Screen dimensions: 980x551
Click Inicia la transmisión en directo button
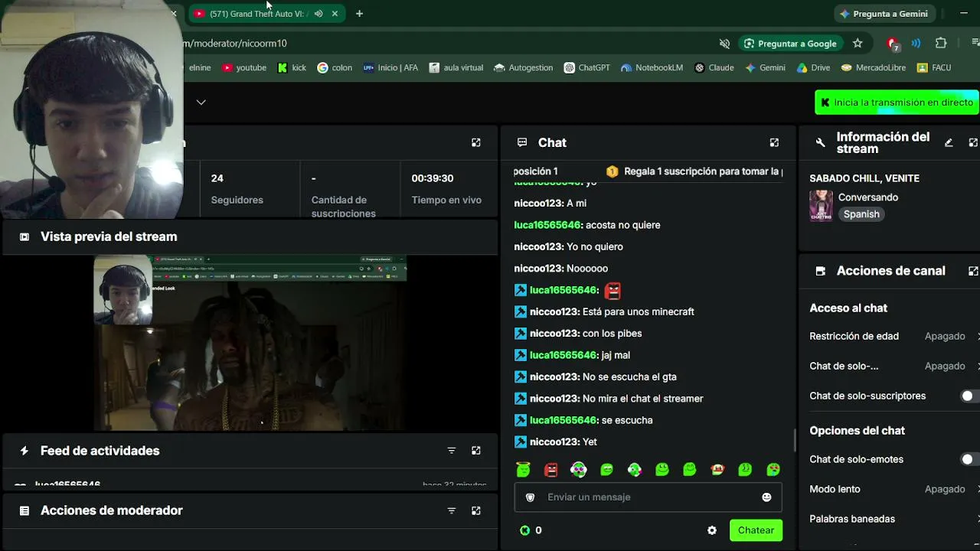(x=897, y=103)
